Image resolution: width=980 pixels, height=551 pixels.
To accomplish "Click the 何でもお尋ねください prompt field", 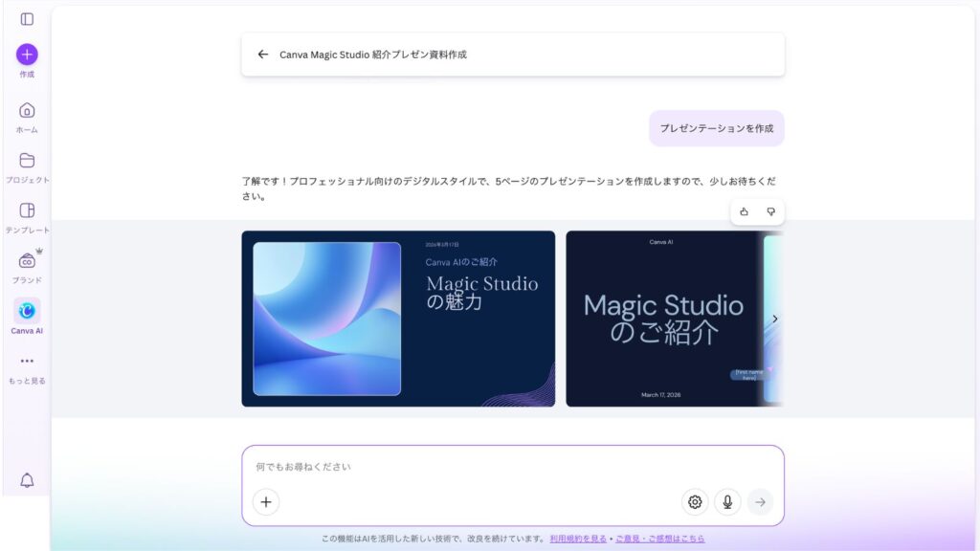I will [512, 467].
